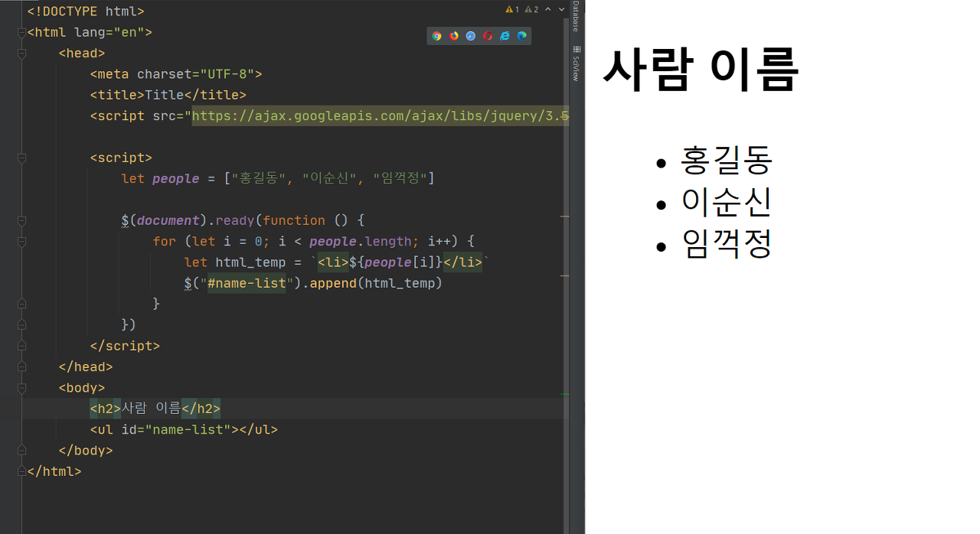Viewport: 980px width, 534px height.
Task: Collapse the <html lang="en"> block
Action: tap(21, 33)
